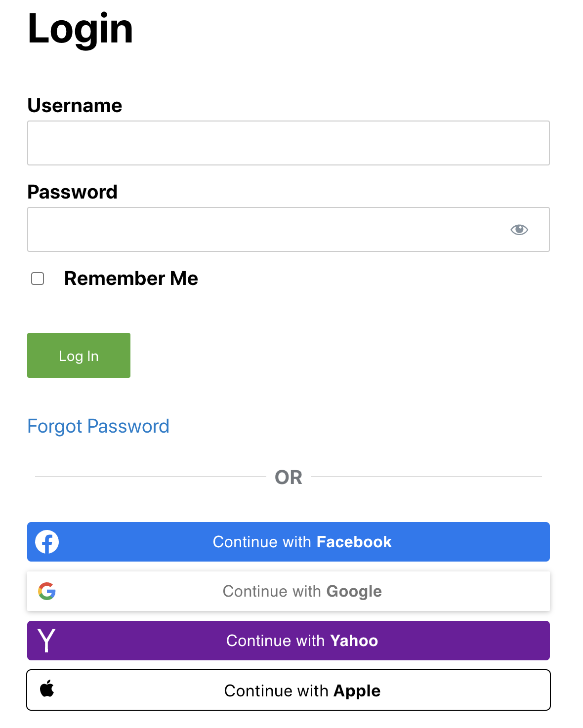This screenshot has height=728, width=583.
Task: Show password using the eye icon
Action: pyautogui.click(x=519, y=230)
